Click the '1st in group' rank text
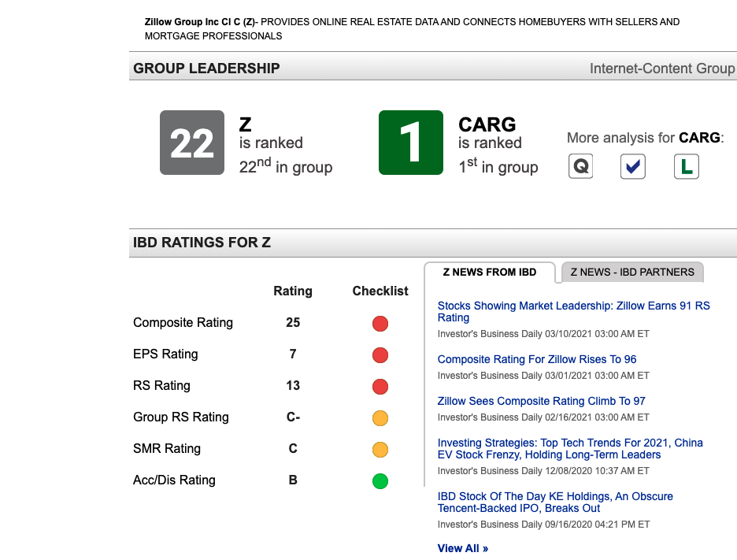 498,166
